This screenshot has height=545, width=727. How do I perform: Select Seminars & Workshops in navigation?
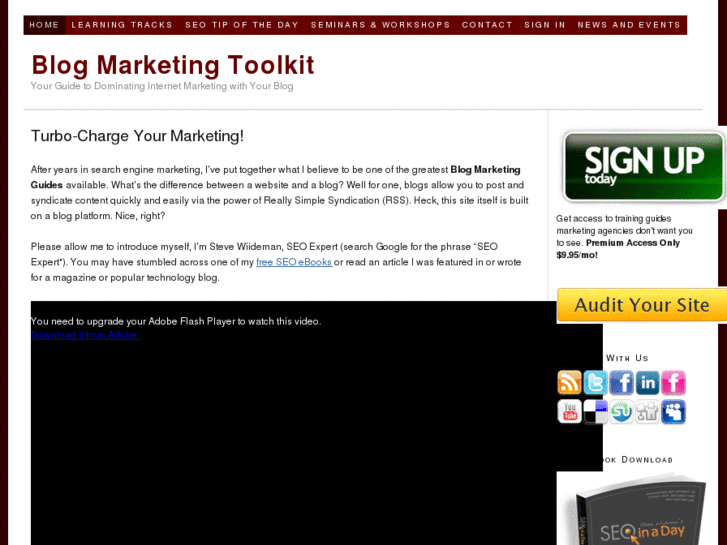380,25
